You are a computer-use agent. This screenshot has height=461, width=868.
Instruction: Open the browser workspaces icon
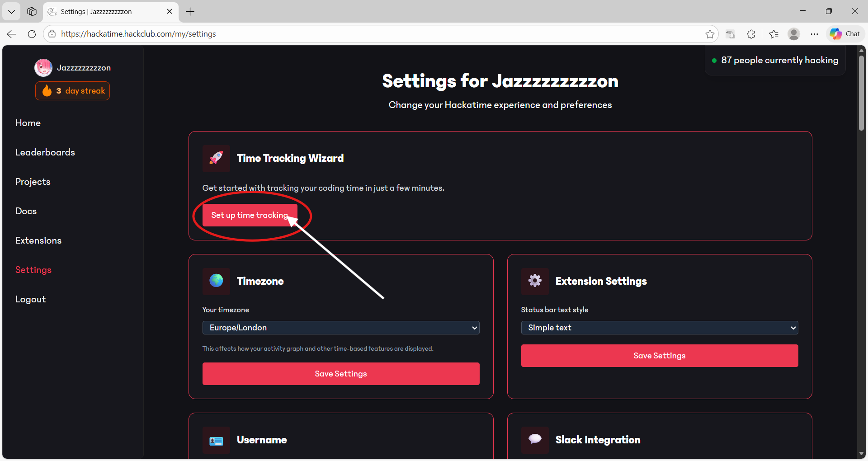[x=32, y=12]
